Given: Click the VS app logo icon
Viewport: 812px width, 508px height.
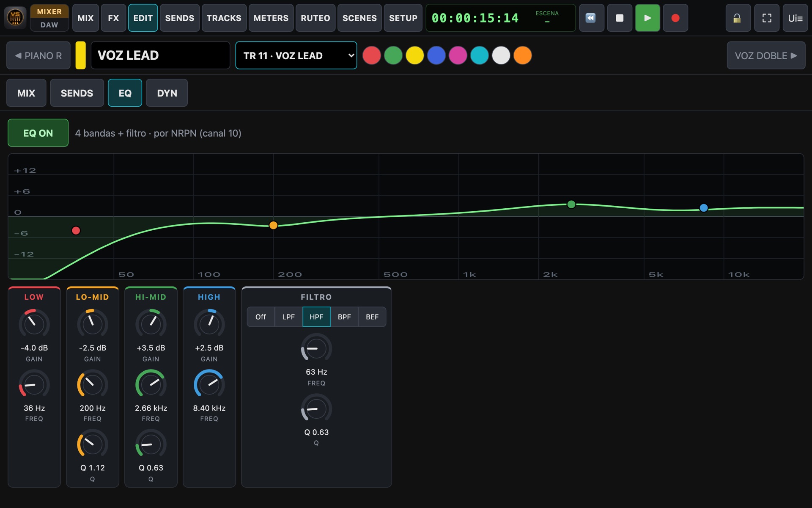Looking at the screenshot, I should click(15, 17).
